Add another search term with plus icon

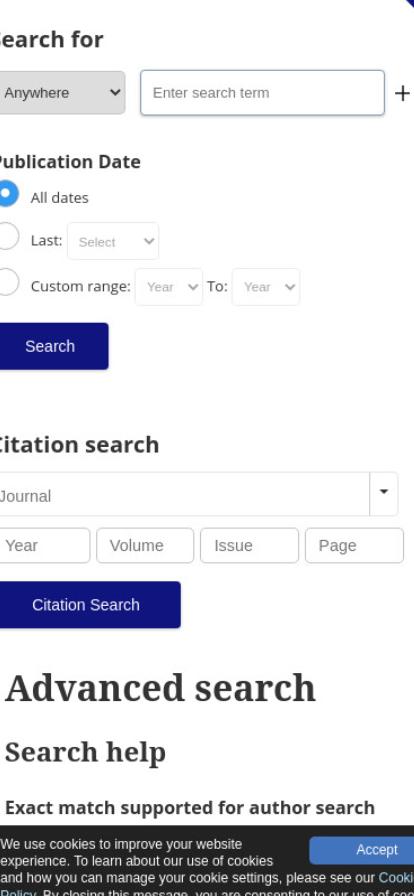[403, 93]
